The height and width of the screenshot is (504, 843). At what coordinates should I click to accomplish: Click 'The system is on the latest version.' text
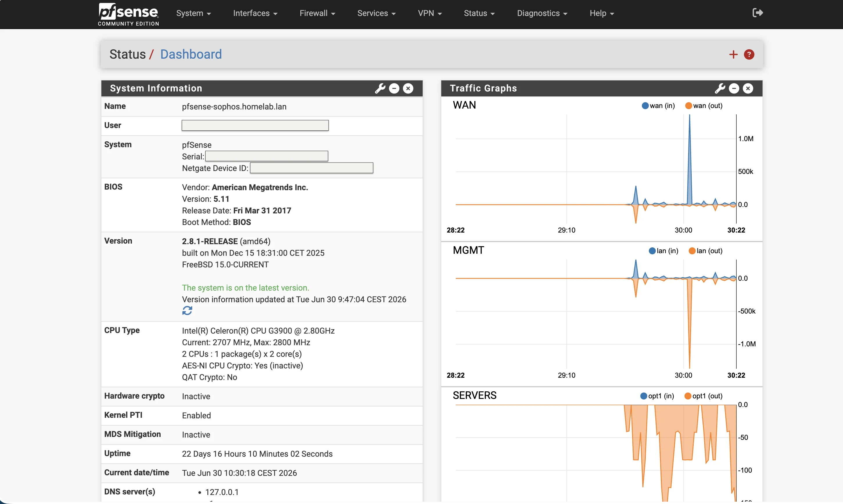245,288
